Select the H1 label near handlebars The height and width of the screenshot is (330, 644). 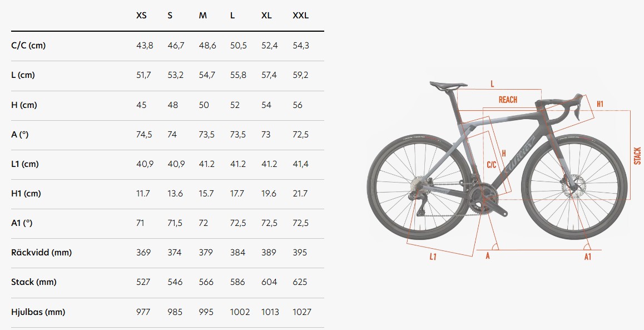click(600, 104)
